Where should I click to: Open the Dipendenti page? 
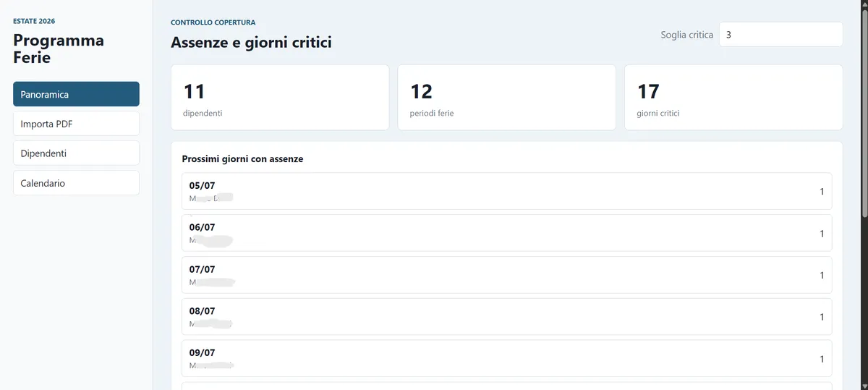pyautogui.click(x=76, y=153)
